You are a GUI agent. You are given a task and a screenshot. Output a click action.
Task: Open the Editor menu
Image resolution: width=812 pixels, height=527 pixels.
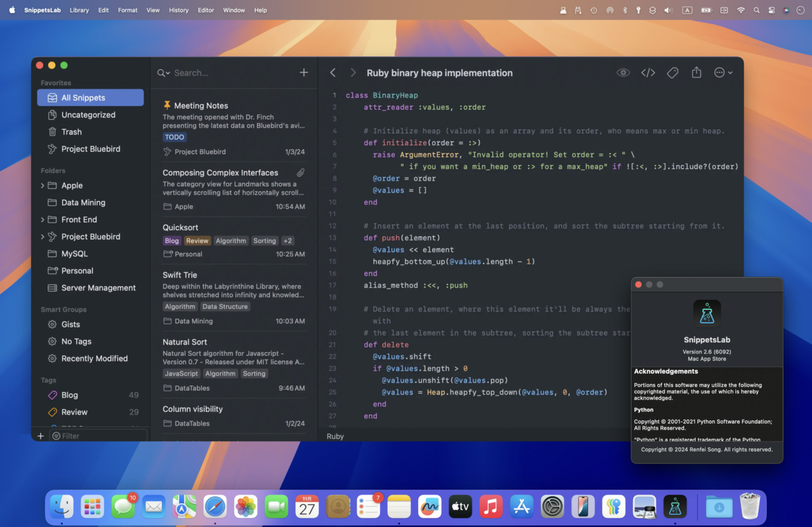click(x=206, y=10)
